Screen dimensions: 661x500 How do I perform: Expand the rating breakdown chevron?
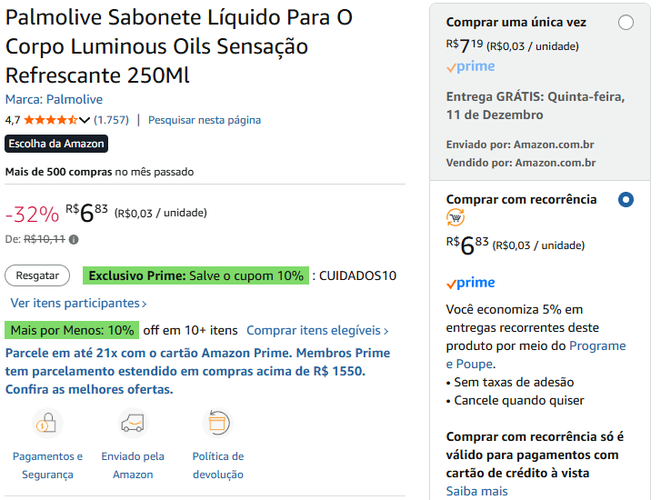pyautogui.click(x=84, y=121)
